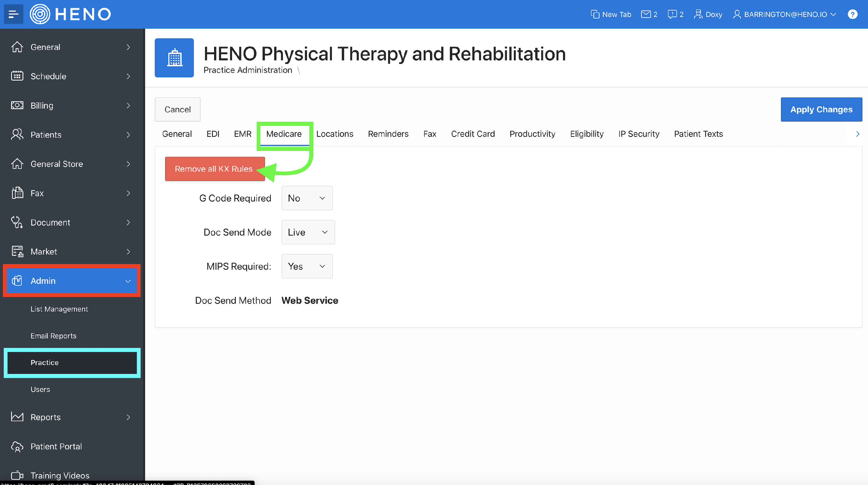Open the user account menu
Screen dimensions: 868x485
click(785, 14)
